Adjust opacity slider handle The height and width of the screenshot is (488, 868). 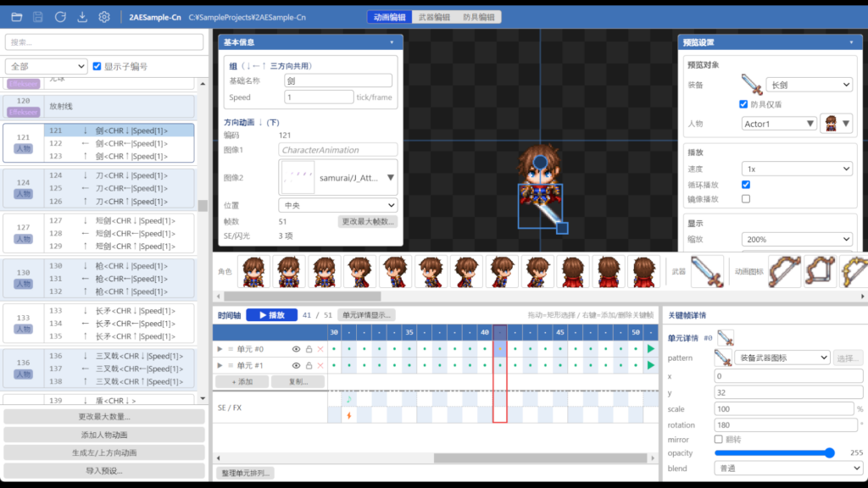829,452
